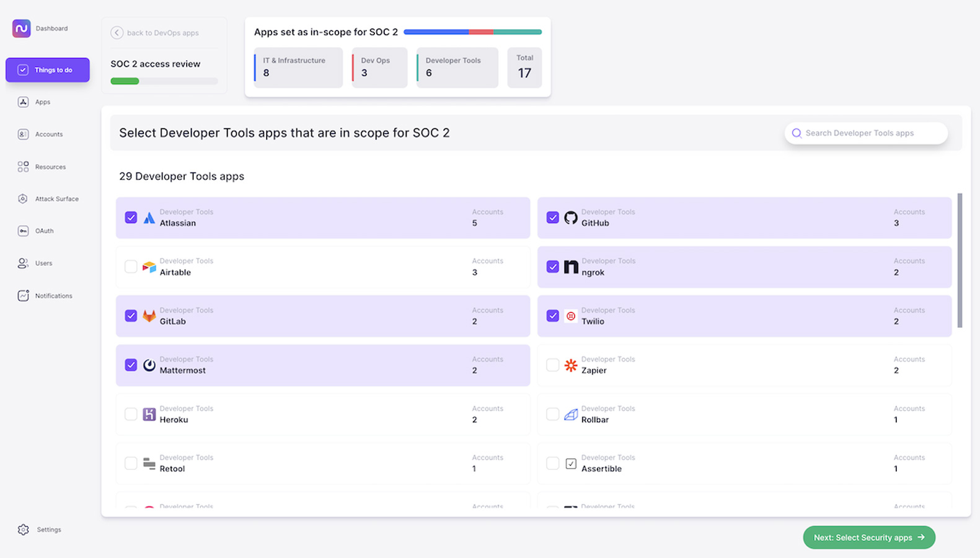This screenshot has width=980, height=558.
Task: Open the Accounts sidebar item
Action: point(49,135)
